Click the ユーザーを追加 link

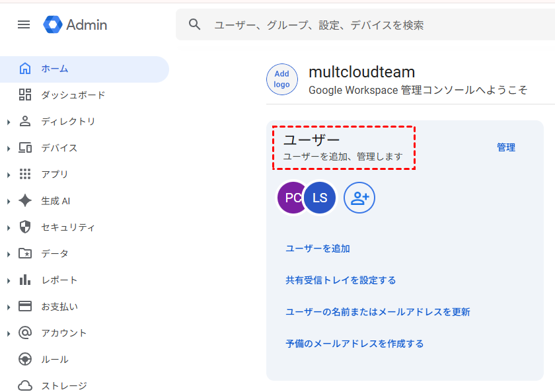pos(318,249)
